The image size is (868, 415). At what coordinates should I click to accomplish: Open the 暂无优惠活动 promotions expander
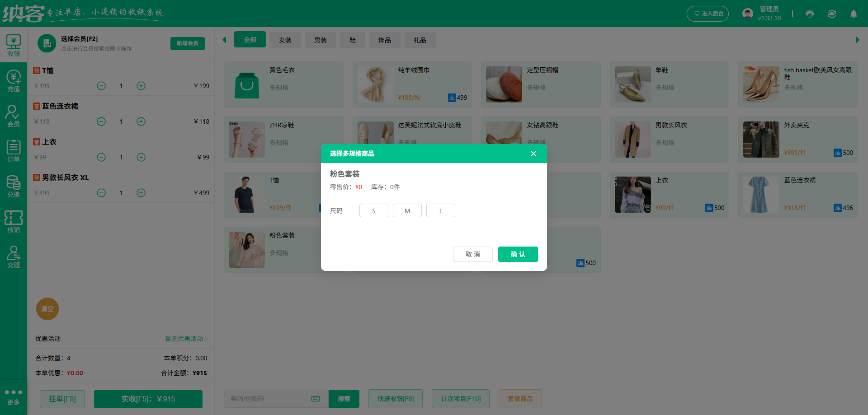click(x=185, y=338)
